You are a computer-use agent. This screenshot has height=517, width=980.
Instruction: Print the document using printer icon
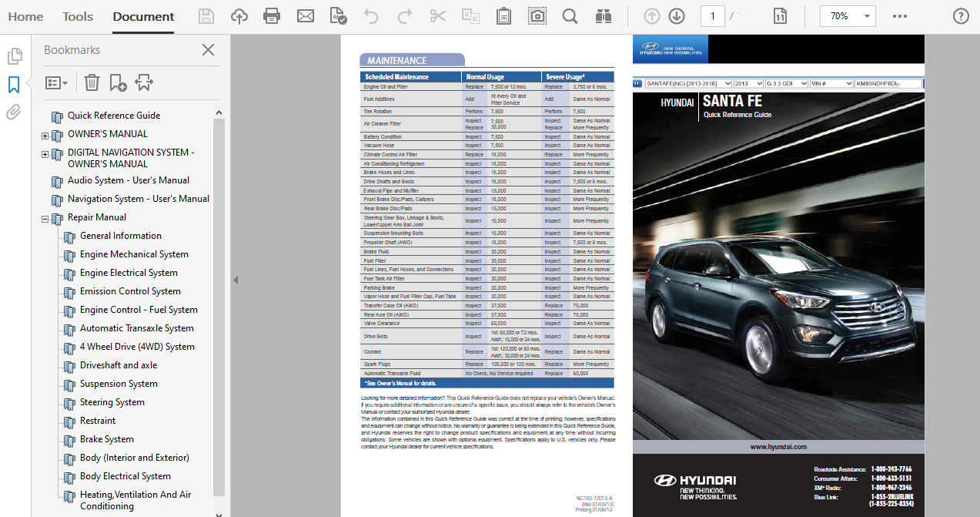pos(272,16)
